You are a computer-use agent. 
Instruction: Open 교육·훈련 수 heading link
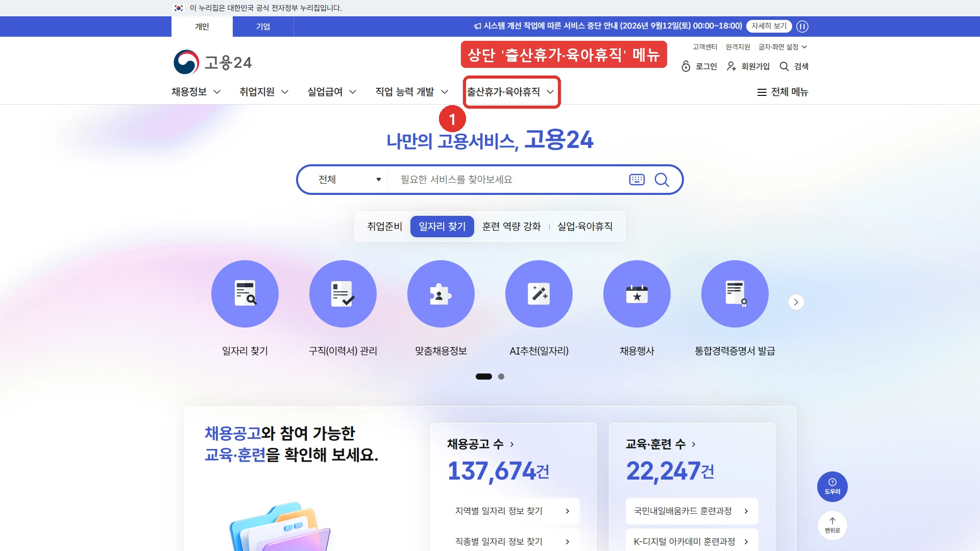click(660, 444)
